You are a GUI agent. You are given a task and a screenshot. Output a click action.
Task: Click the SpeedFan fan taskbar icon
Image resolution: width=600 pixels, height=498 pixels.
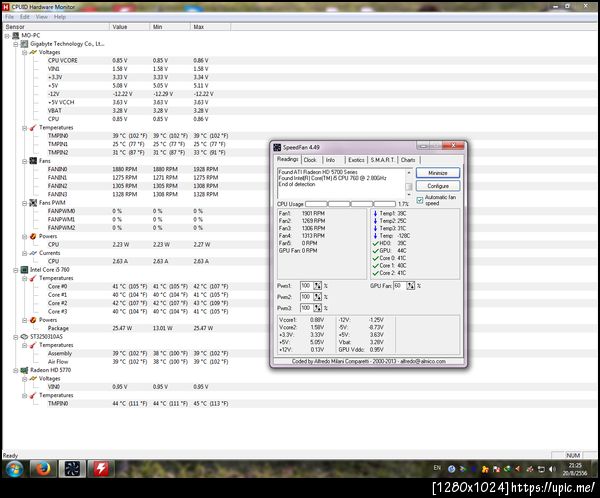click(x=72, y=469)
